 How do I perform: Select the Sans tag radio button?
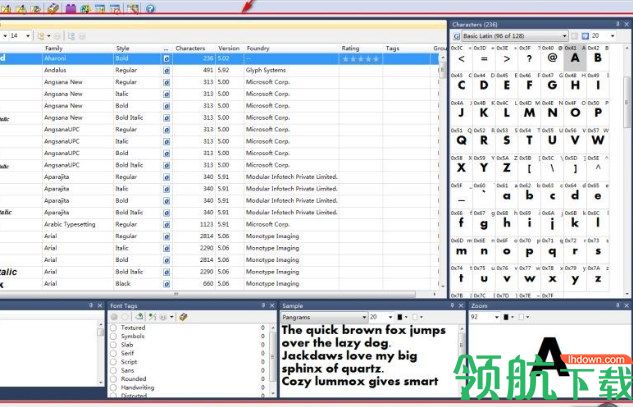pyautogui.click(x=113, y=370)
